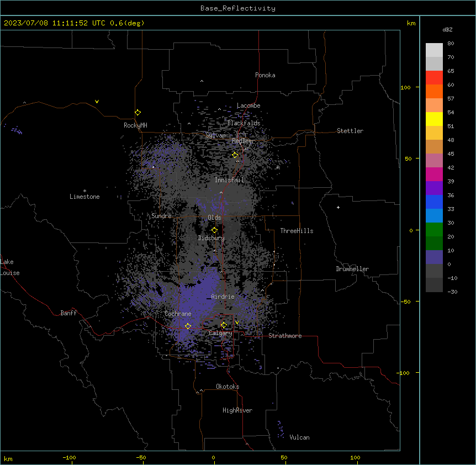This screenshot has width=476, height=465.
Task: Click the Cochrane town label
Action: click(178, 314)
